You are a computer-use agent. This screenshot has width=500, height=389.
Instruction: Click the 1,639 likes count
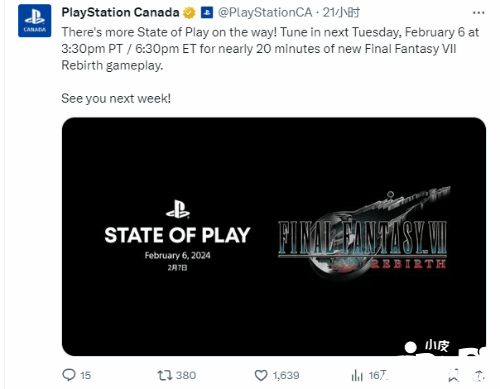pos(286,375)
